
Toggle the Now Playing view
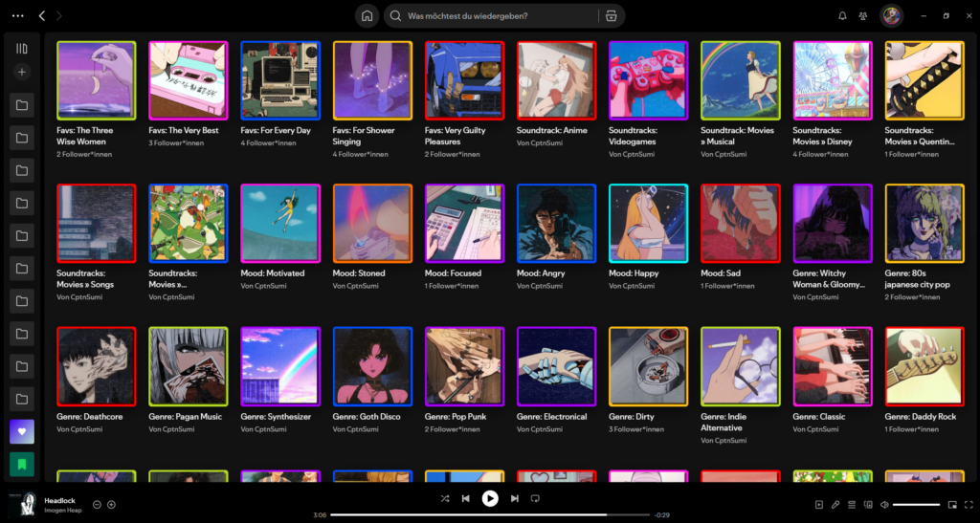[x=819, y=504]
